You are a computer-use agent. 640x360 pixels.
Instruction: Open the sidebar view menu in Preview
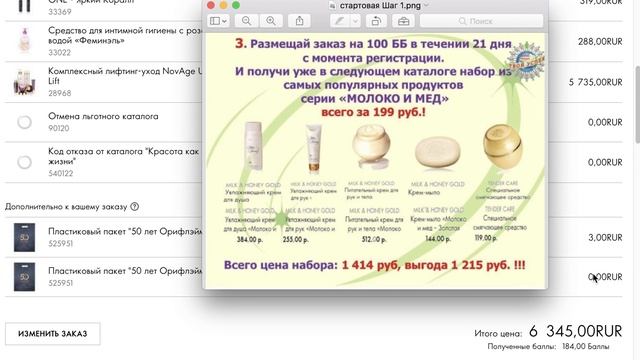[x=218, y=21]
